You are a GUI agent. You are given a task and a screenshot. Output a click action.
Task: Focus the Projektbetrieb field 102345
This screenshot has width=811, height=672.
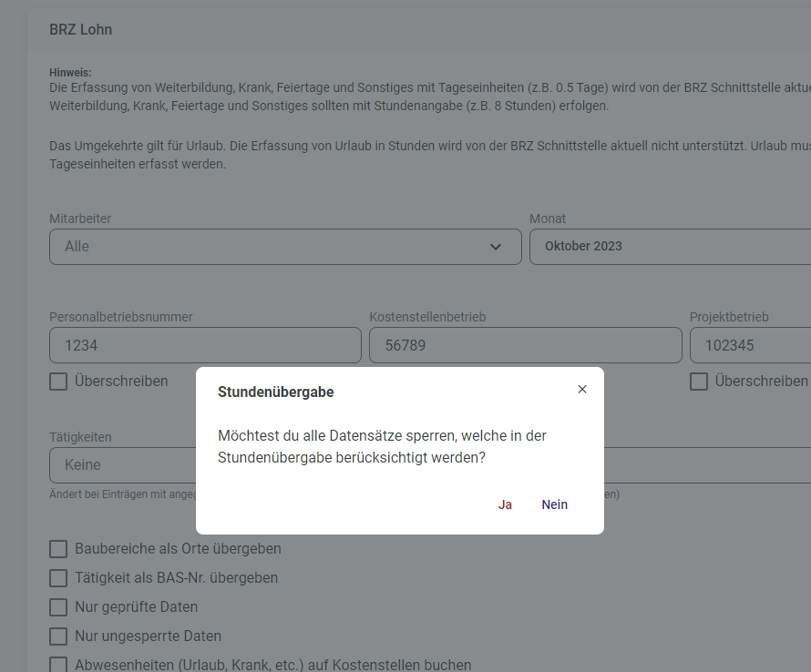[751, 345]
